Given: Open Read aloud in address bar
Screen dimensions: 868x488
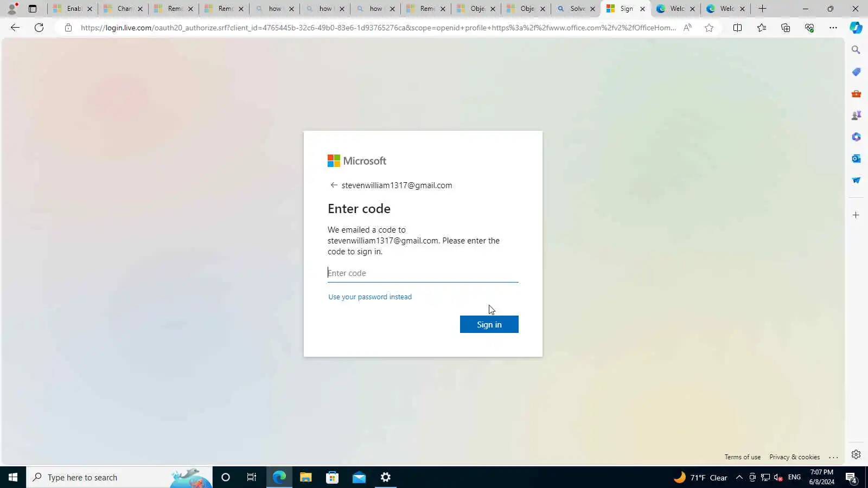Looking at the screenshot, I should pos(687,28).
